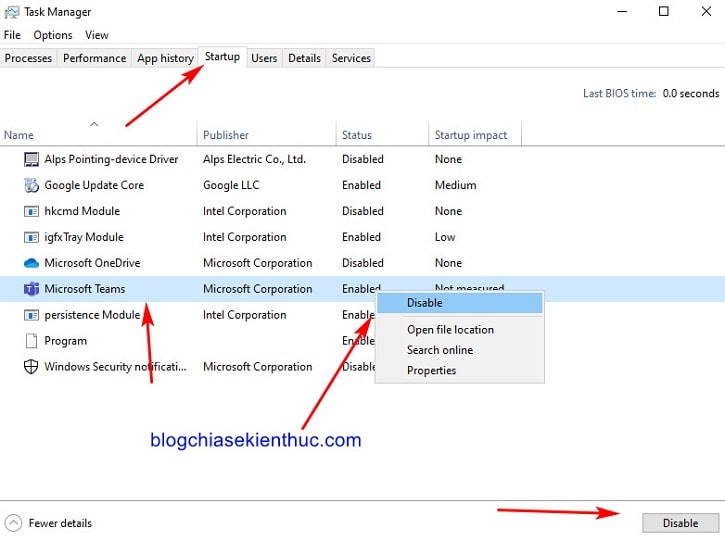Click the persistence Module icon

(x=31, y=315)
